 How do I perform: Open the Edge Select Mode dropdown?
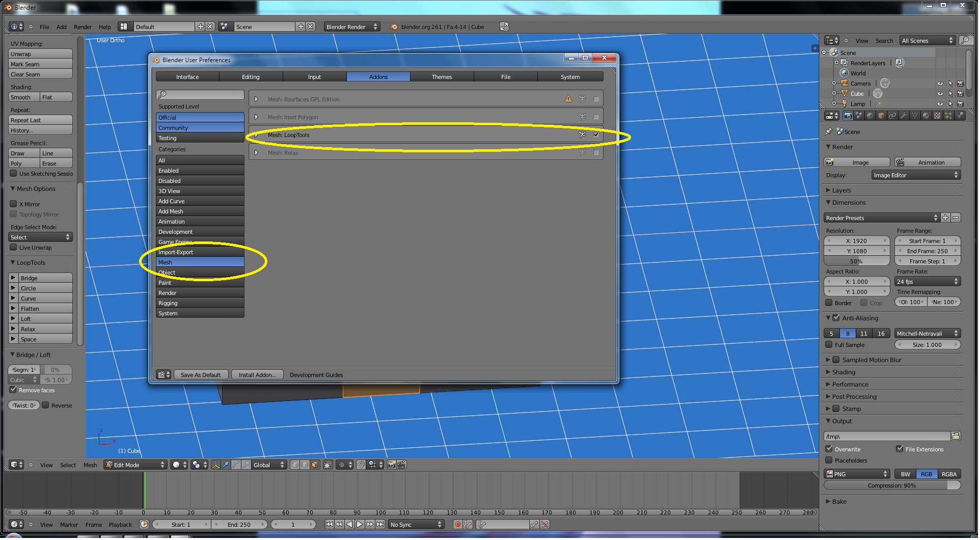tap(41, 238)
